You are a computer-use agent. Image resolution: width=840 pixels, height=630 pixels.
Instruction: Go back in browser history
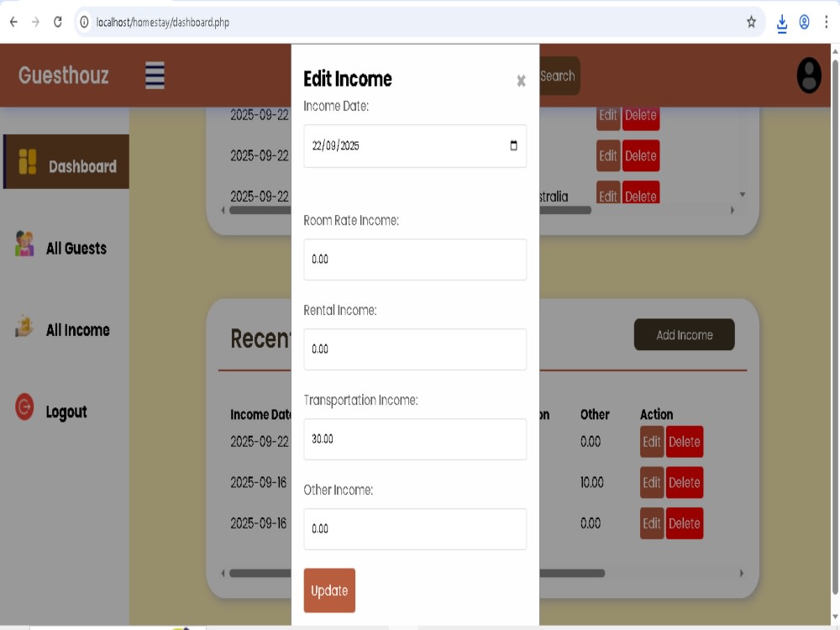coord(13,22)
